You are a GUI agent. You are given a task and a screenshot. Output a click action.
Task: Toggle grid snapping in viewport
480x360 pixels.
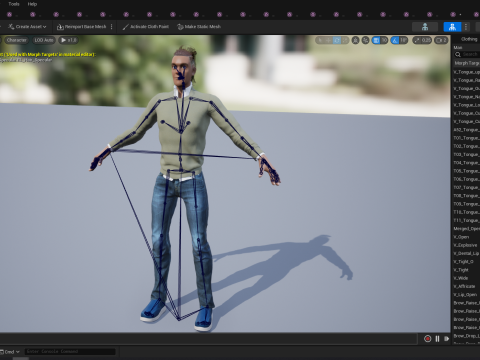coord(376,40)
